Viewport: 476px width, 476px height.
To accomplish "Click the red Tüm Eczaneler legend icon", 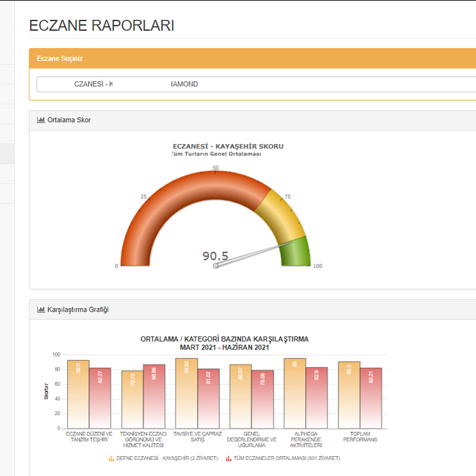I will pos(228,458).
